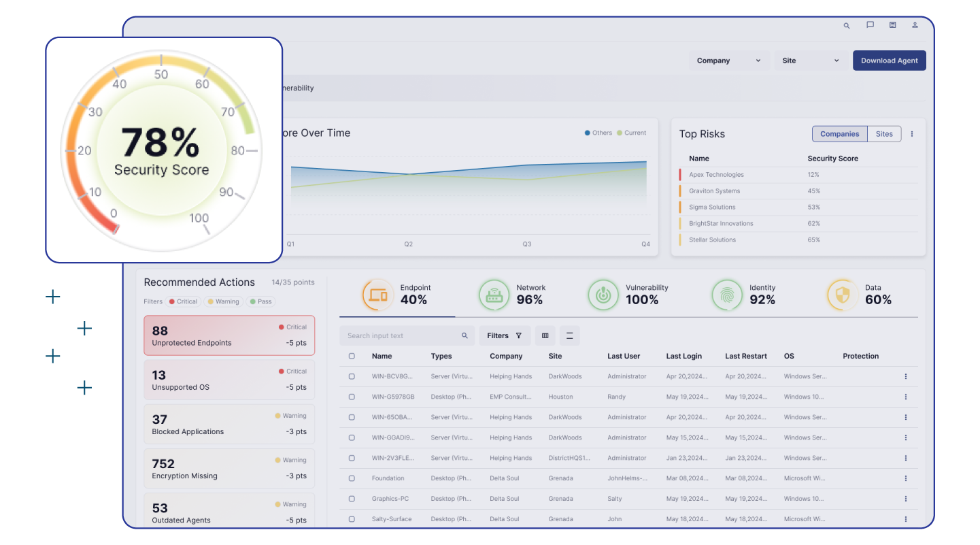Click the Download Agent button
Screen dimensions: 980x545
(x=889, y=61)
